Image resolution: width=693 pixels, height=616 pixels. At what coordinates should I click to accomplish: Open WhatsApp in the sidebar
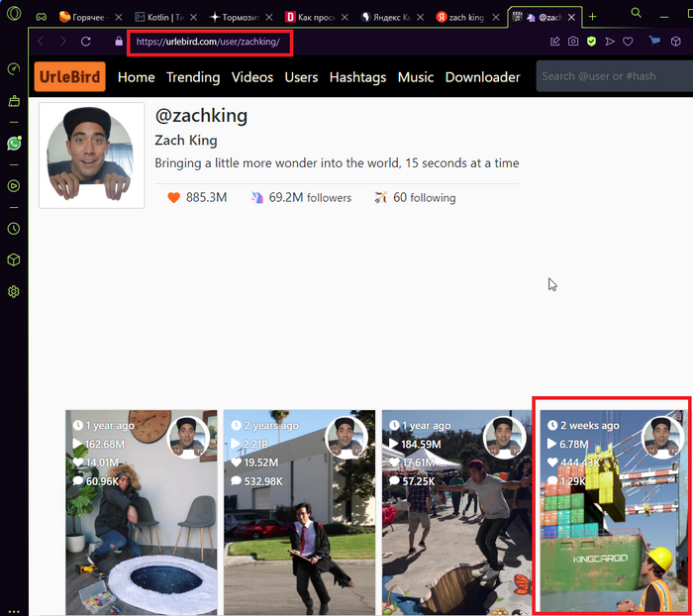tap(14, 144)
